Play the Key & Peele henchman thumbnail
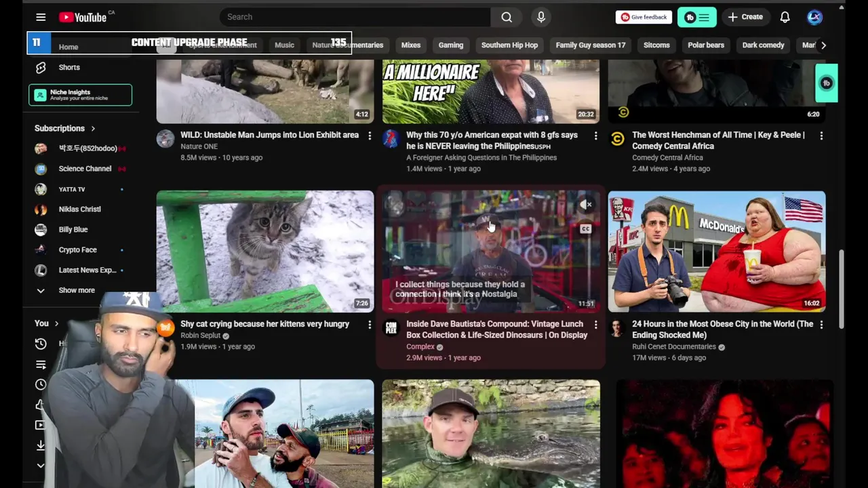 point(717,91)
